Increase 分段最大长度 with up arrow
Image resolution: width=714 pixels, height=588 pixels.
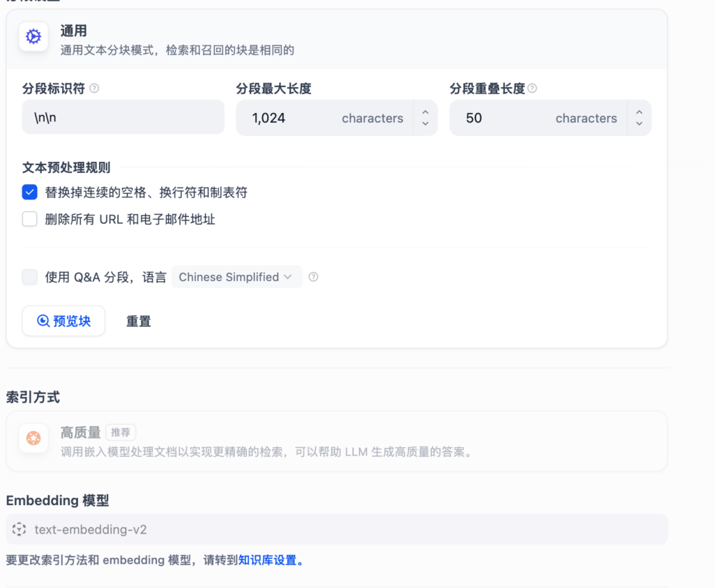(x=425, y=112)
